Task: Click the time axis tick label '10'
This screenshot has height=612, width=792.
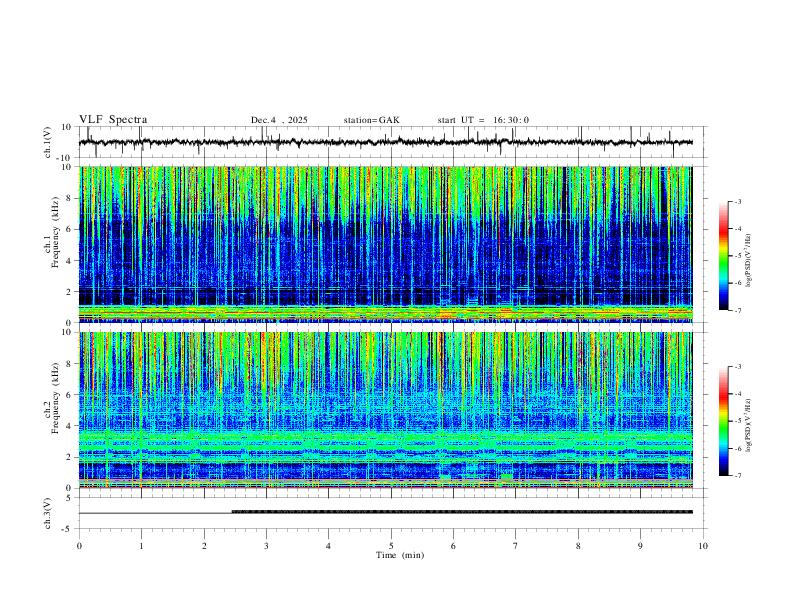Action: coord(703,546)
